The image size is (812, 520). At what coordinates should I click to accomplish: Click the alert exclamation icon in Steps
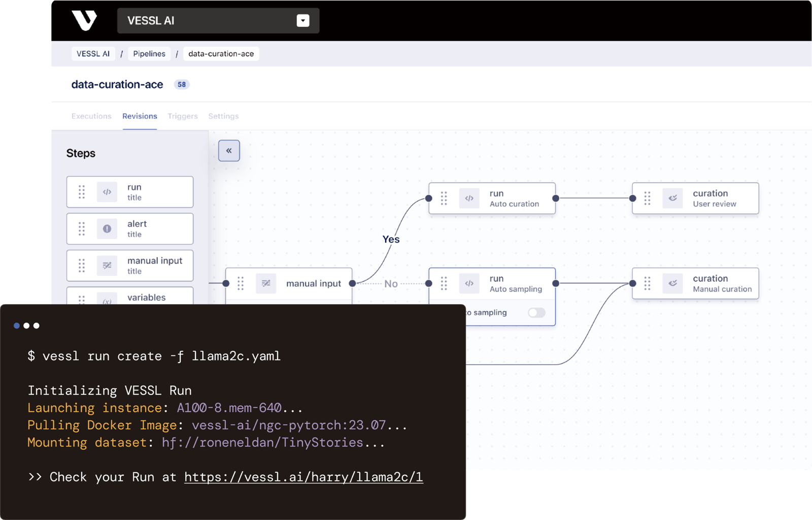click(107, 229)
